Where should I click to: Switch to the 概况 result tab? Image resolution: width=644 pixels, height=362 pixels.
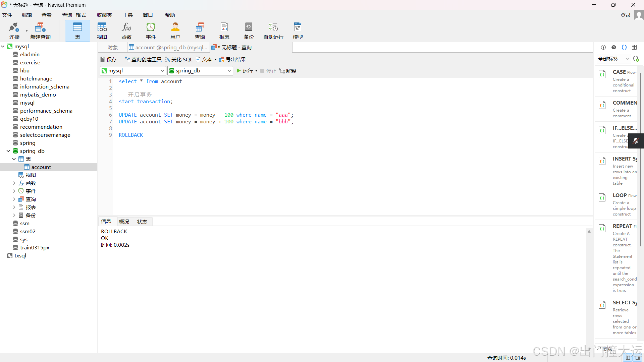124,222
